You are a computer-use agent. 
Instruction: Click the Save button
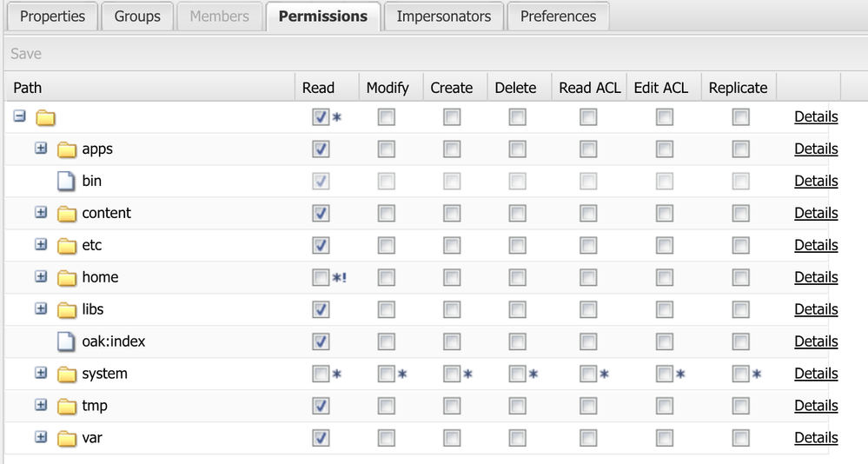26,54
